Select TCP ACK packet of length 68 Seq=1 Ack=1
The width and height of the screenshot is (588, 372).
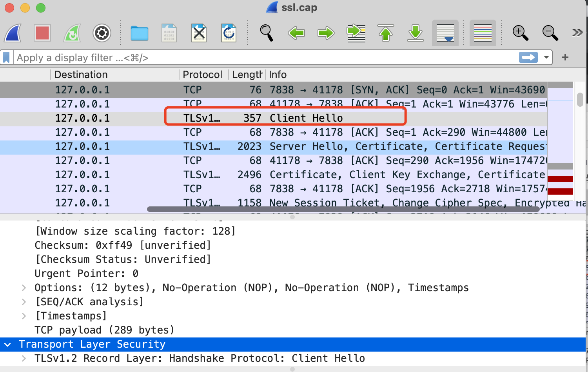tap(274, 104)
